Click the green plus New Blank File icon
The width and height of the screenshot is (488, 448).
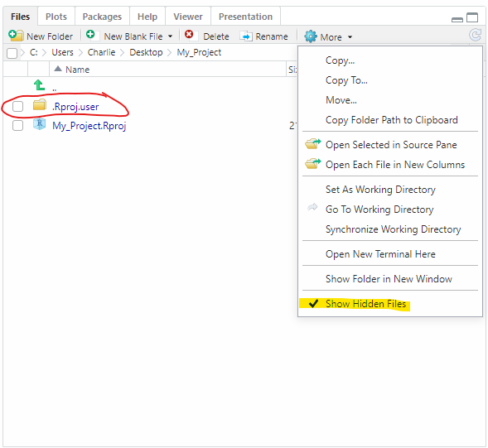90,34
